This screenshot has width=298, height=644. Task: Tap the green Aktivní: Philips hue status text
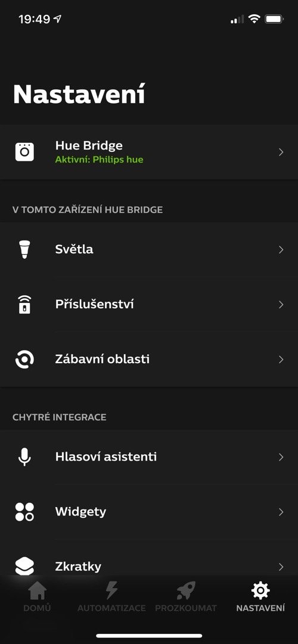[x=99, y=160]
